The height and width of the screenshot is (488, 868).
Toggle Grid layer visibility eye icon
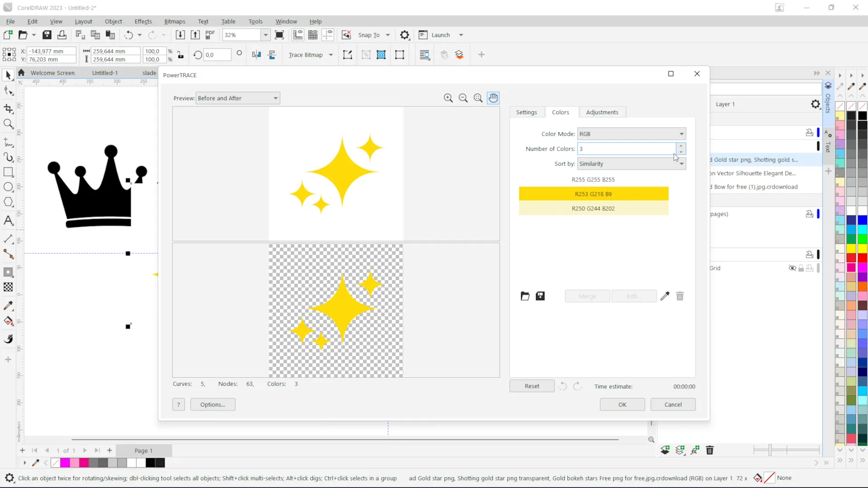pyautogui.click(x=792, y=268)
